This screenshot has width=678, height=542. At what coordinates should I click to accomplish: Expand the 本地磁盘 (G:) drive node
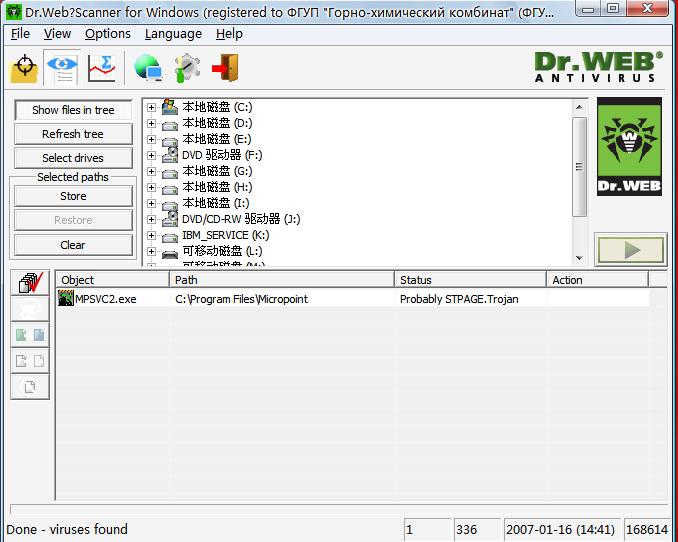pos(151,171)
